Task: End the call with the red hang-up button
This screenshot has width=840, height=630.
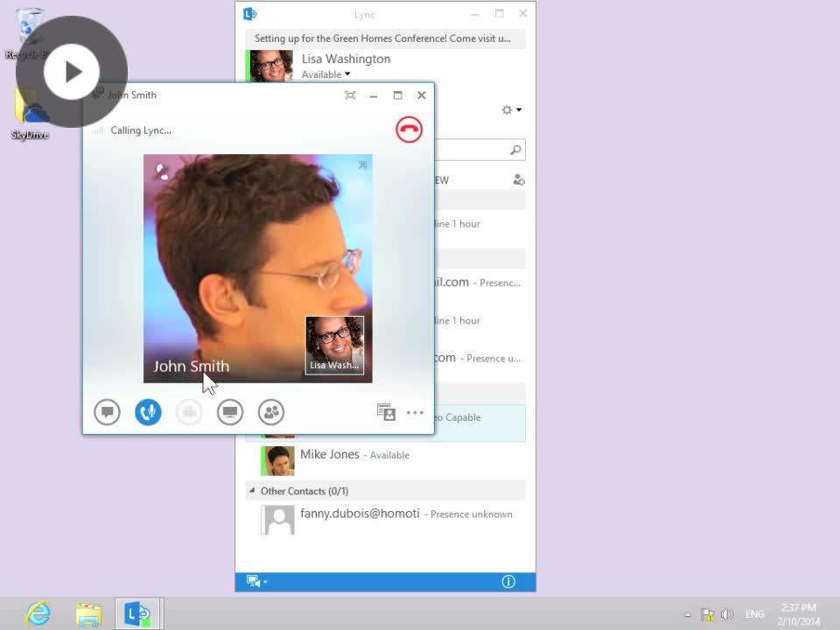Action: pyautogui.click(x=409, y=129)
